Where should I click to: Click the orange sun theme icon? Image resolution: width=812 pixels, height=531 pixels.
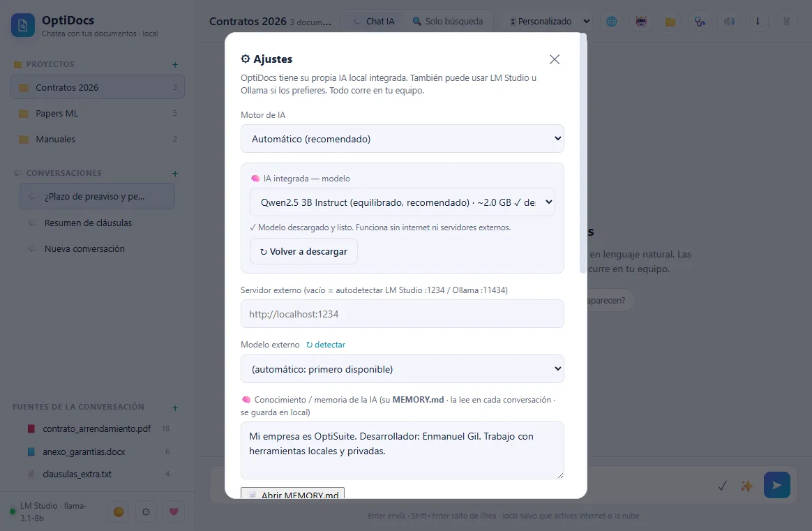tap(119, 512)
